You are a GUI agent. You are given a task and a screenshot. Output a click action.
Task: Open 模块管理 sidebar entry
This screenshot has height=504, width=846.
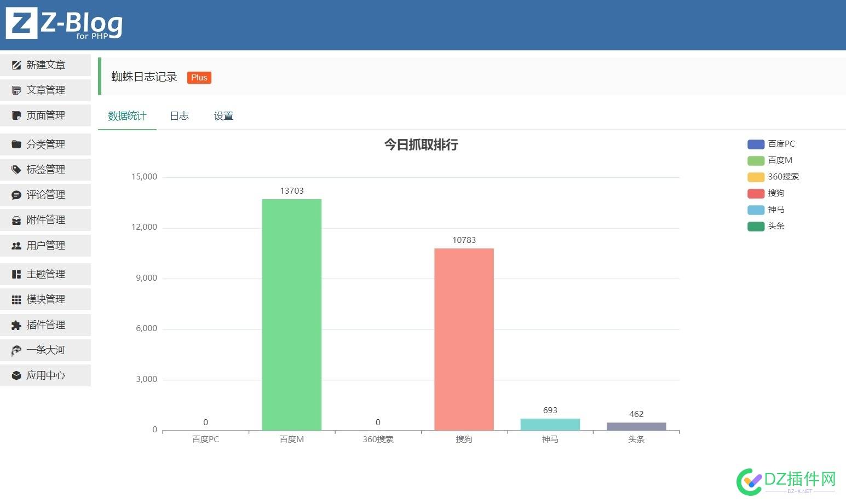point(45,299)
